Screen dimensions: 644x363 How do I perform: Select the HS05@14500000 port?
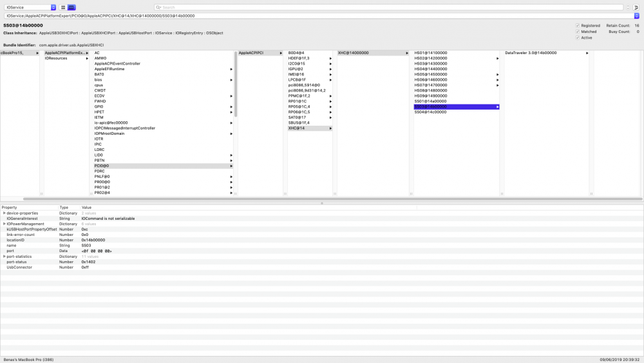tap(457, 74)
